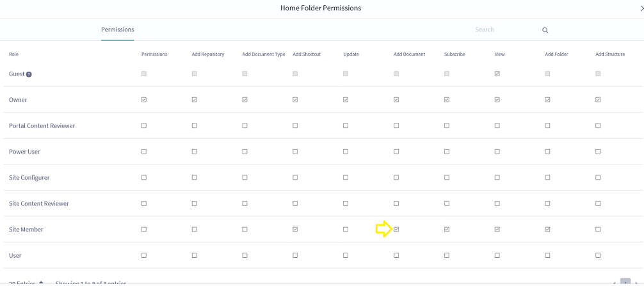Focus the Search input field
The image size is (644, 286).
505,29
